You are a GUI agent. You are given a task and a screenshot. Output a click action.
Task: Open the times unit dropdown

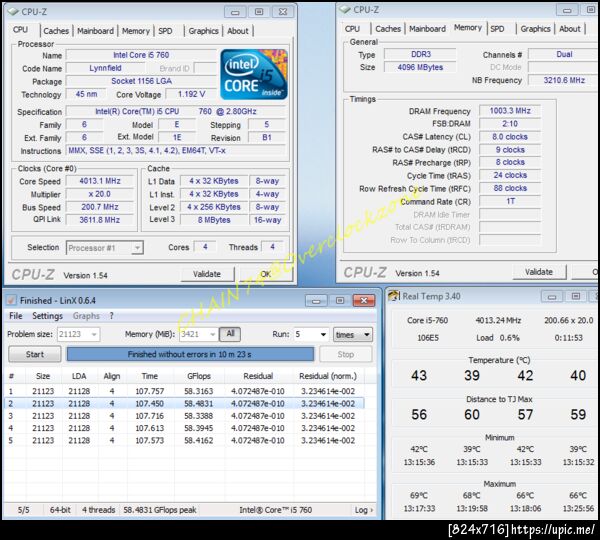coord(352,334)
